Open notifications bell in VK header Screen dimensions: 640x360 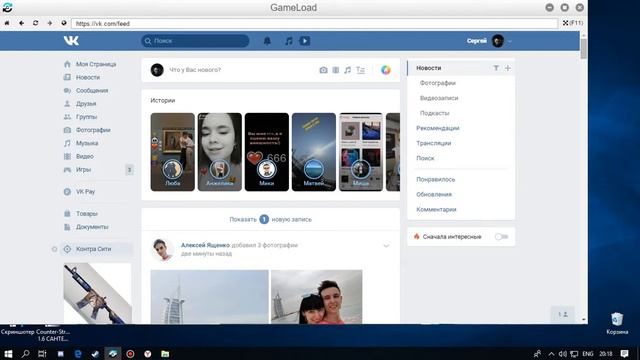pos(267,41)
